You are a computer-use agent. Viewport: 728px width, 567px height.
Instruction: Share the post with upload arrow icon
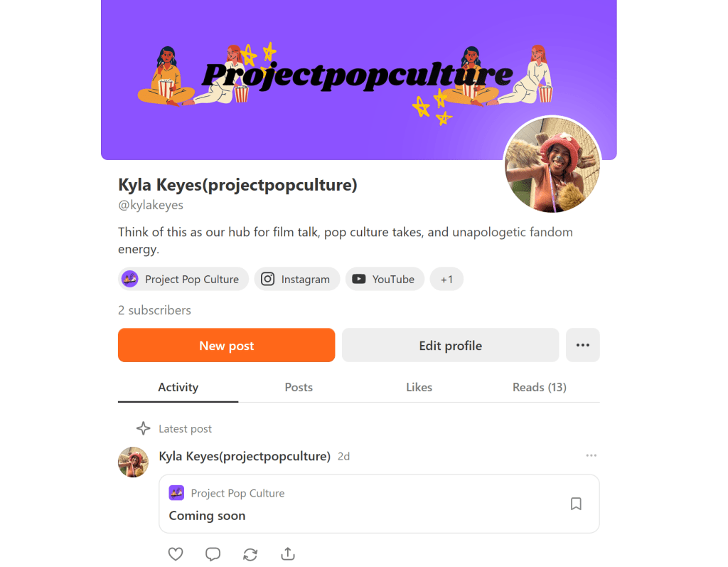[288, 553]
